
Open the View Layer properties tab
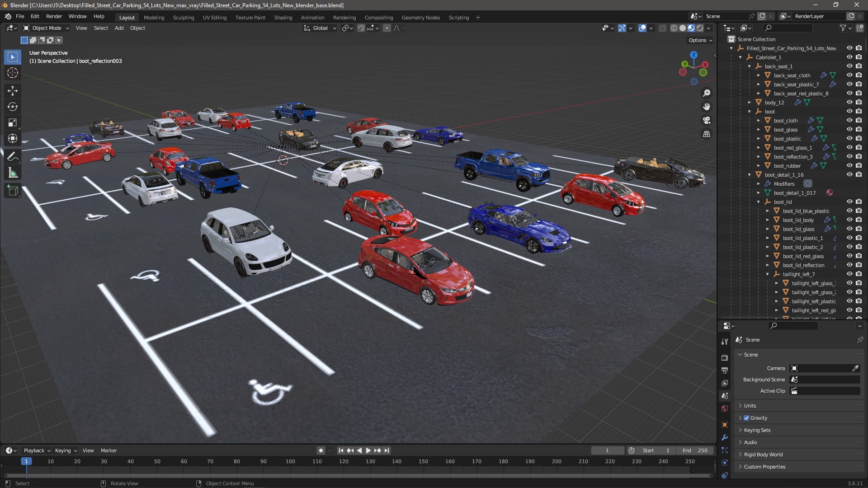[x=725, y=383]
